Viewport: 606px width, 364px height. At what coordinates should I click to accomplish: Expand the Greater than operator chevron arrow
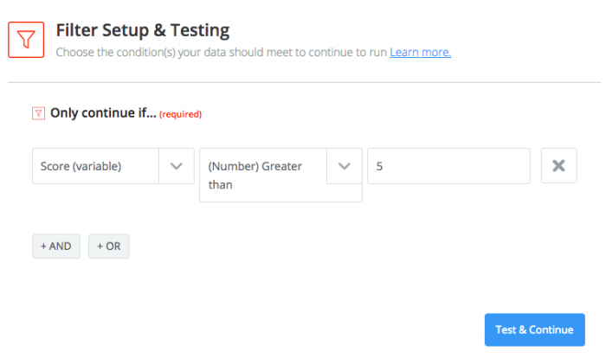click(x=345, y=166)
